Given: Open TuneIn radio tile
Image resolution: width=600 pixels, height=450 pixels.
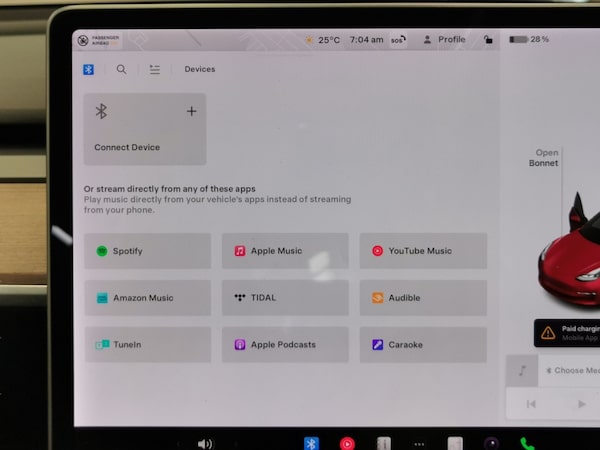Looking at the screenshot, I should tap(147, 345).
